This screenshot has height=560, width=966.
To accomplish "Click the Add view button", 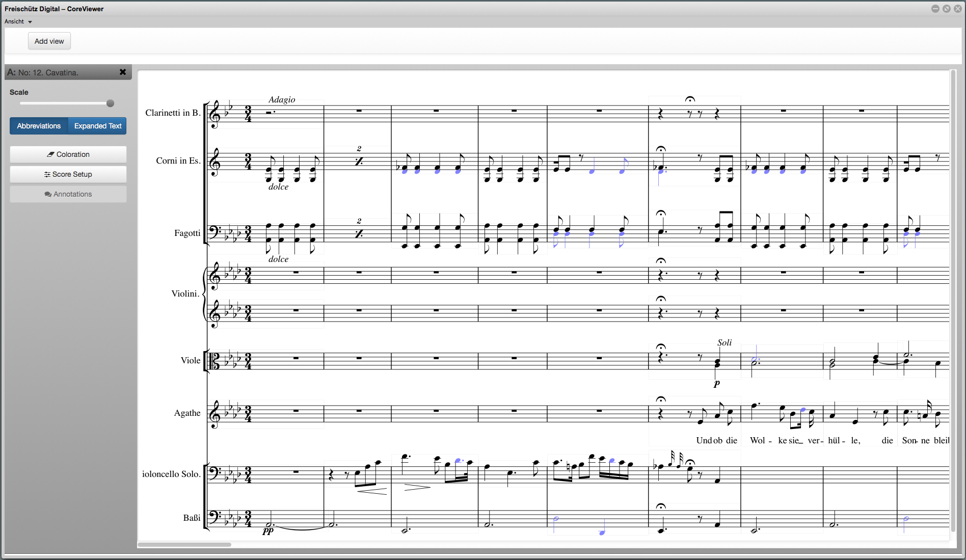I will (49, 41).
